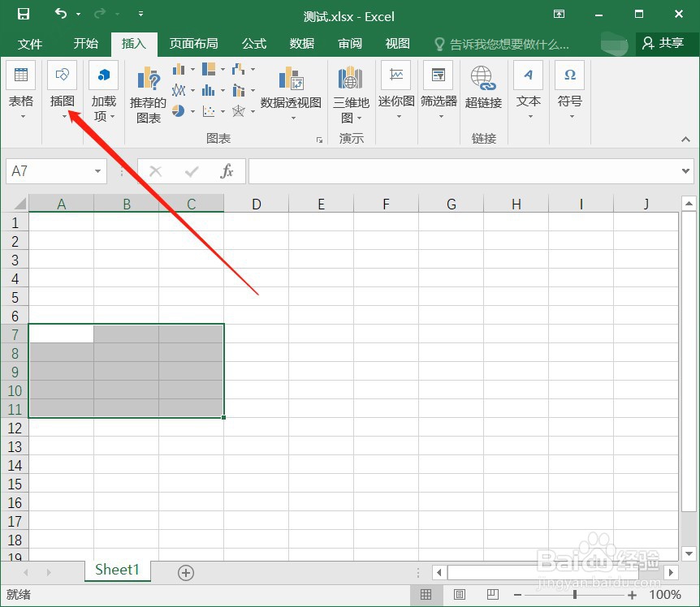Click the formula bar cancel X icon
The width and height of the screenshot is (700, 607).
click(155, 171)
